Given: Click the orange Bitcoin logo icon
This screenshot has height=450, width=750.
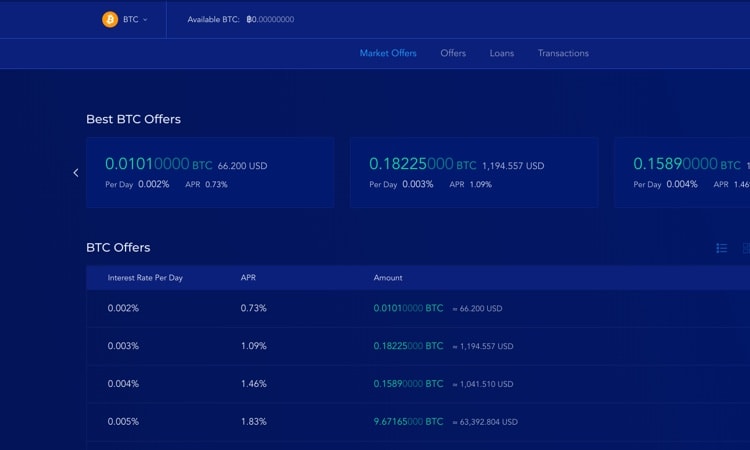Looking at the screenshot, I should click(x=110, y=19).
